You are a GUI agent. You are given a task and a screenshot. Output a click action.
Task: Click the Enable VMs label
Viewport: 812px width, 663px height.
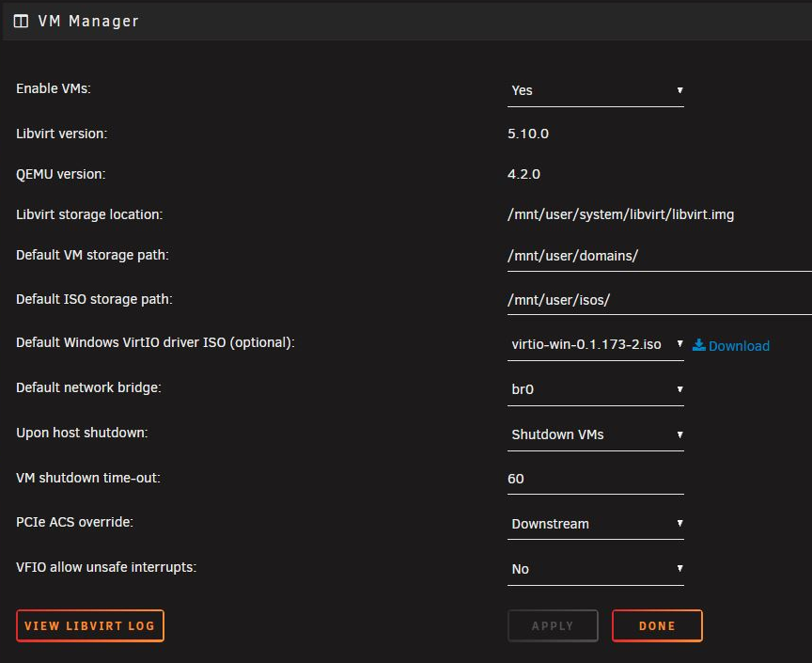click(54, 88)
